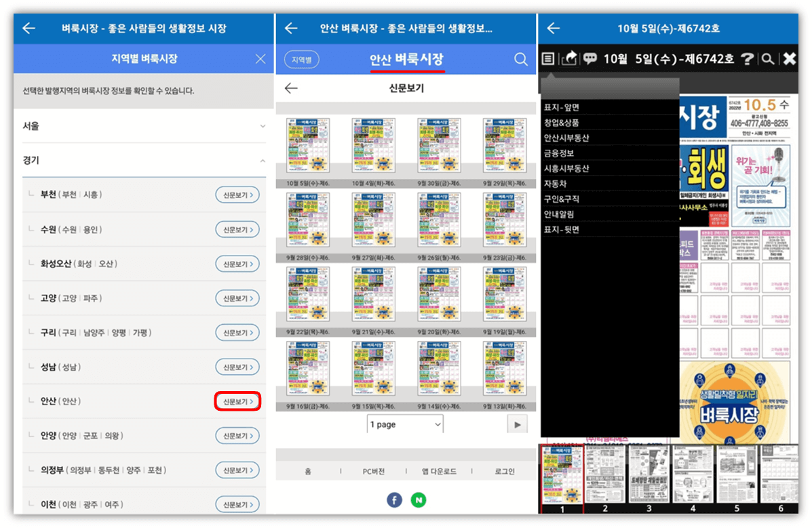Select 표지-앞면 in contents menu
This screenshot has width=812, height=528.
click(610, 107)
